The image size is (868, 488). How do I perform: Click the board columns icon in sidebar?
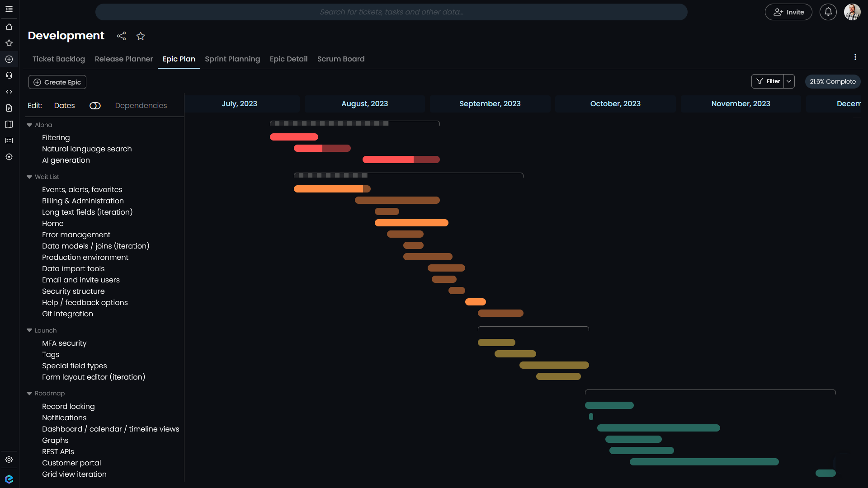(9, 124)
